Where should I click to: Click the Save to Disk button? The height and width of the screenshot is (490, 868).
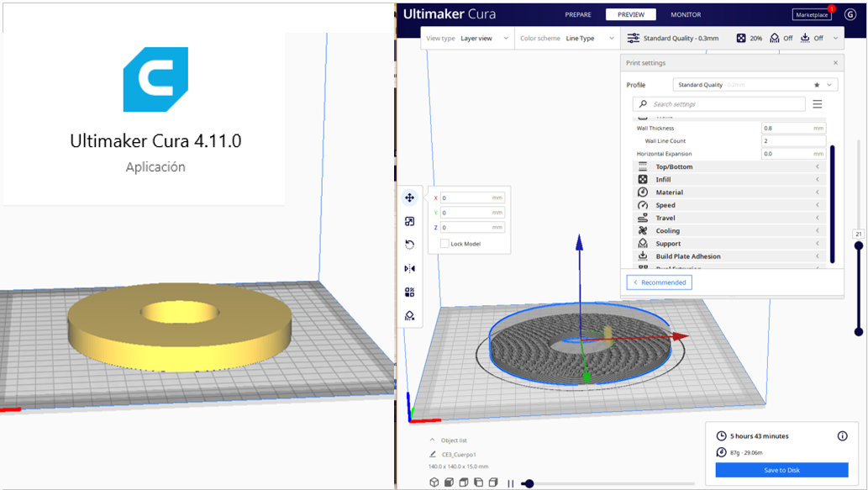pyautogui.click(x=781, y=470)
